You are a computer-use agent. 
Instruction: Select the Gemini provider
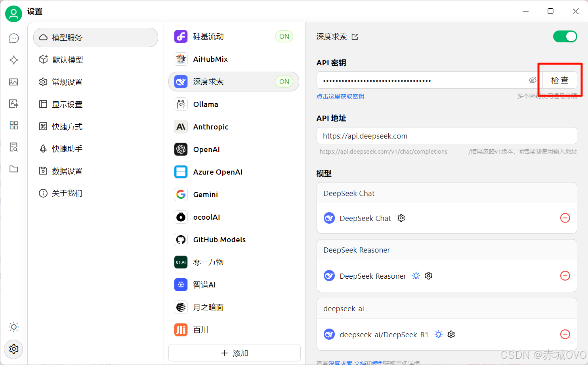pyautogui.click(x=234, y=194)
